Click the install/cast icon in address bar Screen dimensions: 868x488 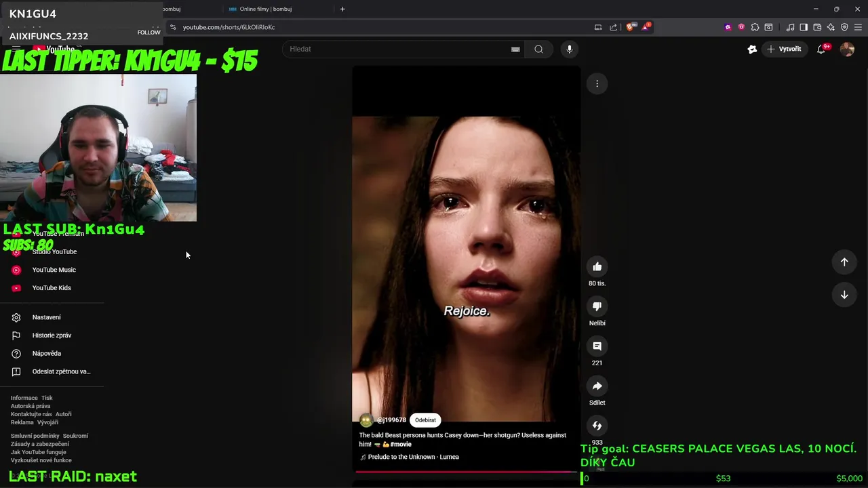[598, 27]
